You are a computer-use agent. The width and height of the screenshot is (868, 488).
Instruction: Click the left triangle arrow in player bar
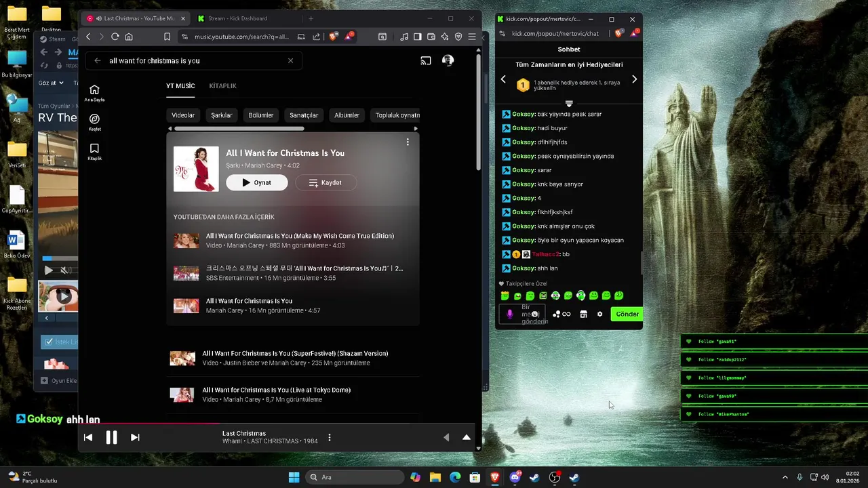tap(446, 437)
